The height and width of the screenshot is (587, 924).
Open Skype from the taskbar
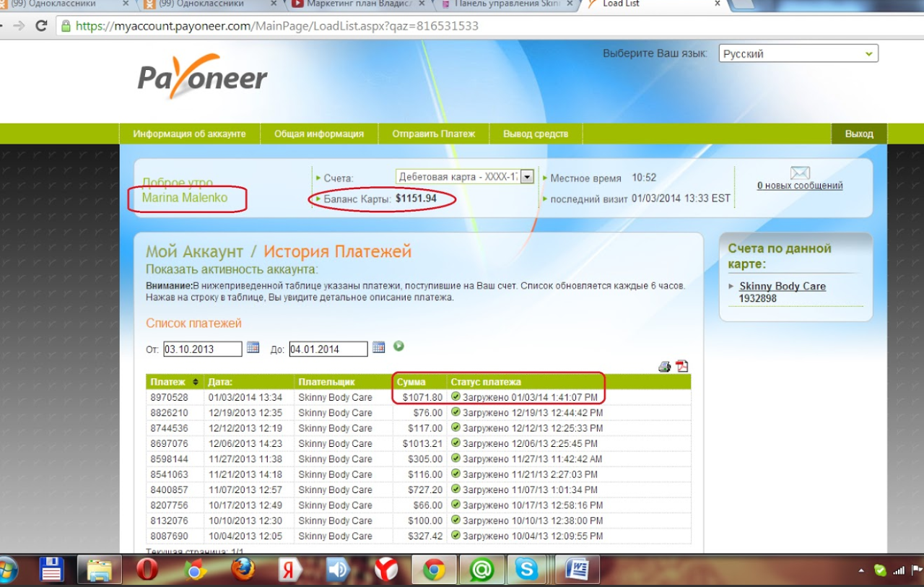pyautogui.click(x=526, y=570)
